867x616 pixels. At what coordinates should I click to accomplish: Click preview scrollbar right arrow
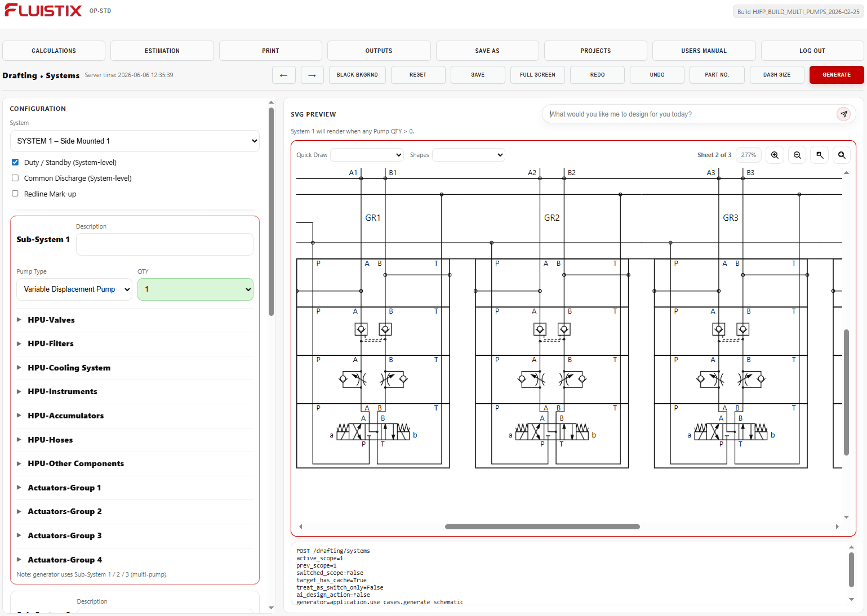[837, 527]
